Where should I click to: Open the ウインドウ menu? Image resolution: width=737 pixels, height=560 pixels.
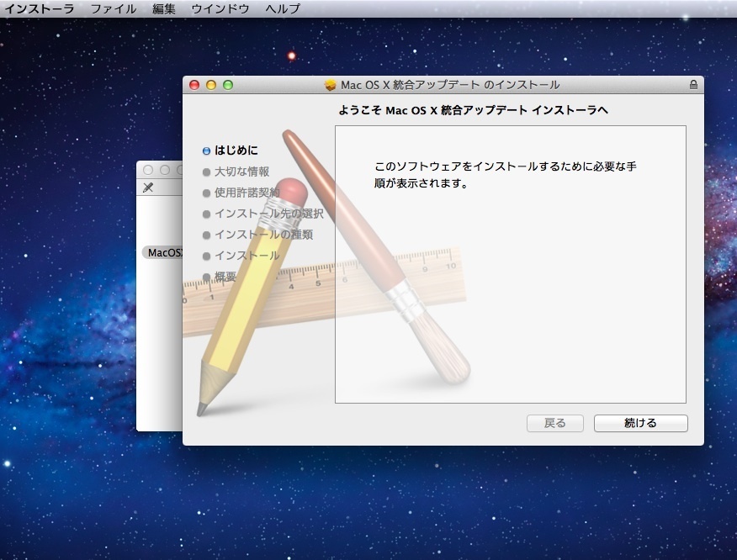[220, 8]
